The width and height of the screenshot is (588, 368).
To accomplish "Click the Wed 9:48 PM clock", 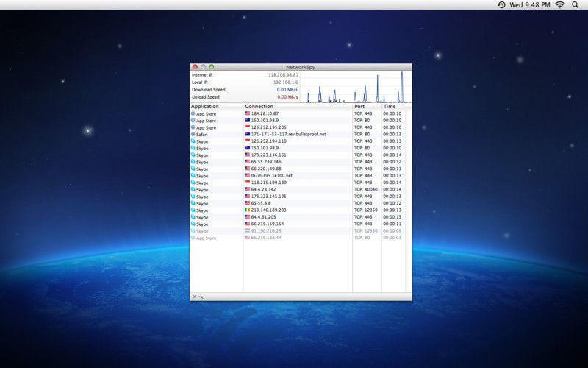I will point(529,5).
